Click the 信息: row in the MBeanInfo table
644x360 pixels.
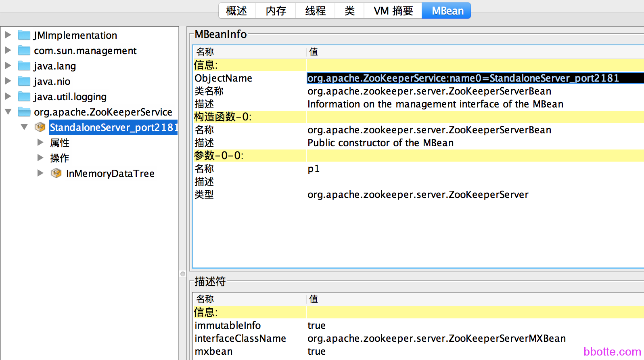coord(418,65)
